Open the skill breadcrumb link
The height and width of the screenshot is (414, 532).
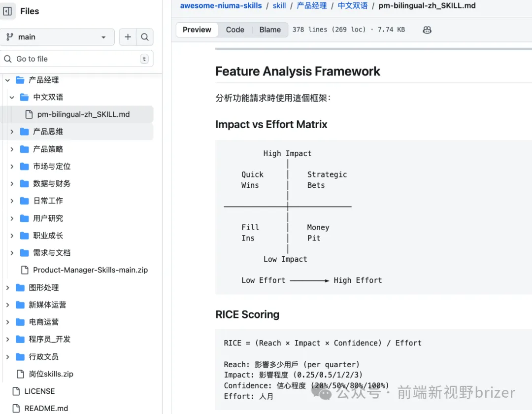click(279, 5)
